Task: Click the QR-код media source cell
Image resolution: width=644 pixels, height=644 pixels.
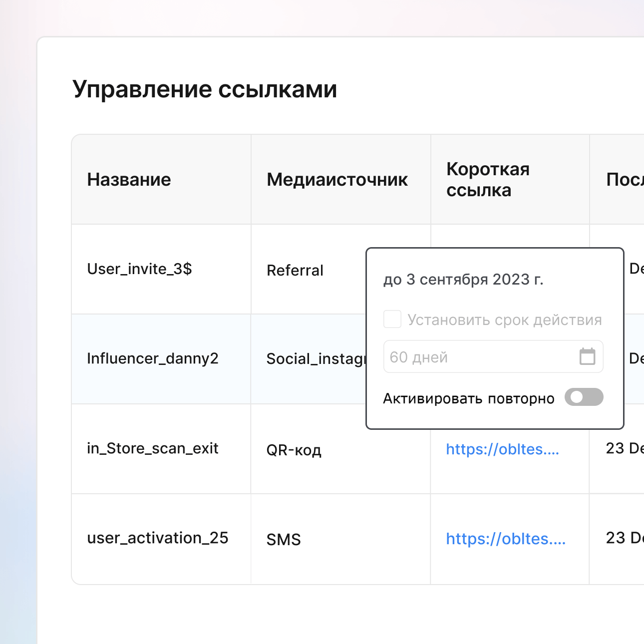Action: pyautogui.click(x=294, y=450)
